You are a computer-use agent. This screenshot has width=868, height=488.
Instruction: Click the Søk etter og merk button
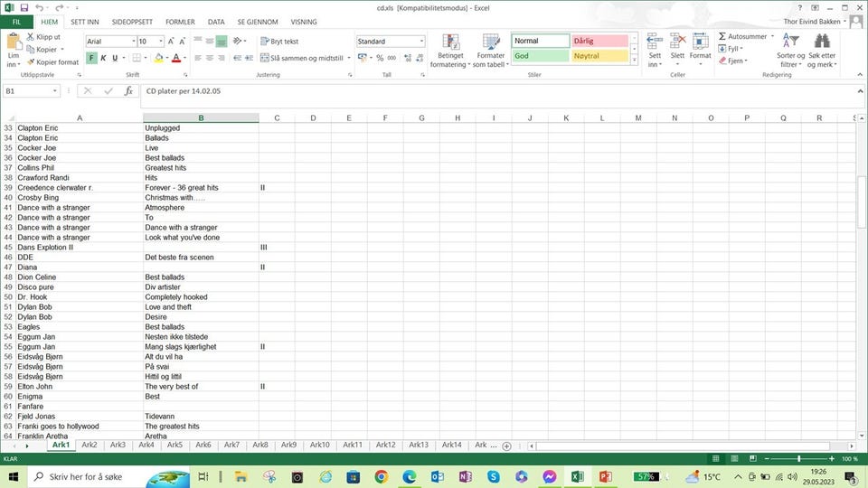(x=822, y=51)
